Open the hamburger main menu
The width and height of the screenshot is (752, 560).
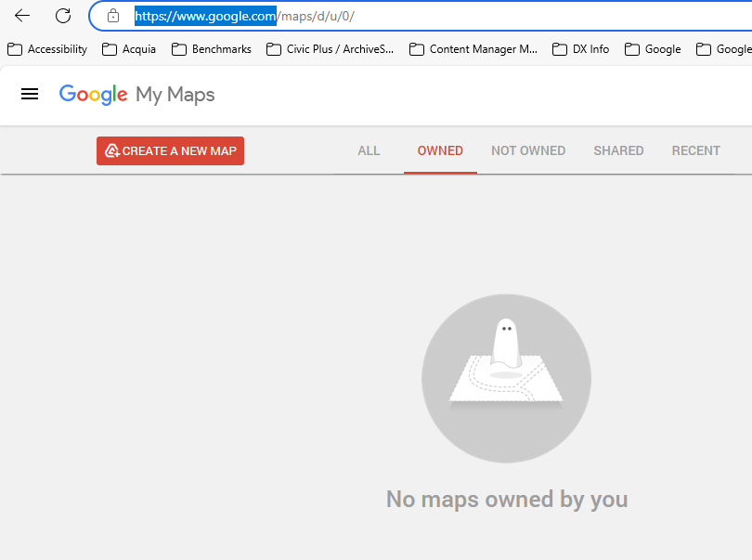[x=30, y=94]
